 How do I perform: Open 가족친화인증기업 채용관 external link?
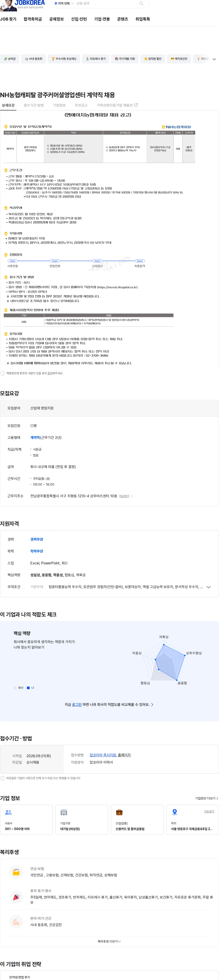117,105
